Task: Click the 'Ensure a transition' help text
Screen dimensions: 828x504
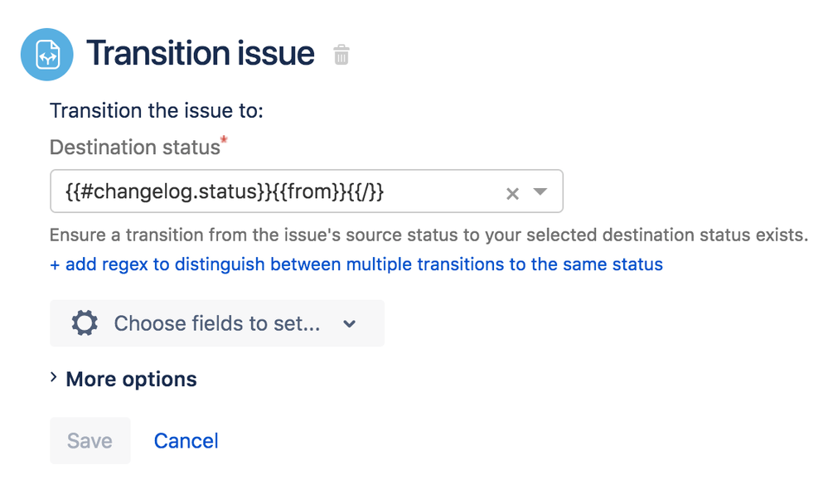Action: click(x=428, y=235)
